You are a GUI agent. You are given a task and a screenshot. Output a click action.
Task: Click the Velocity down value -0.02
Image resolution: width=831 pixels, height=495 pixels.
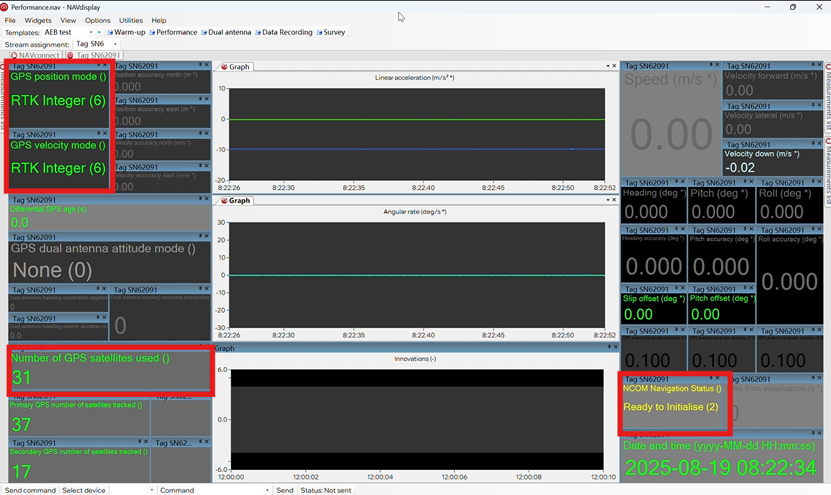tap(740, 167)
